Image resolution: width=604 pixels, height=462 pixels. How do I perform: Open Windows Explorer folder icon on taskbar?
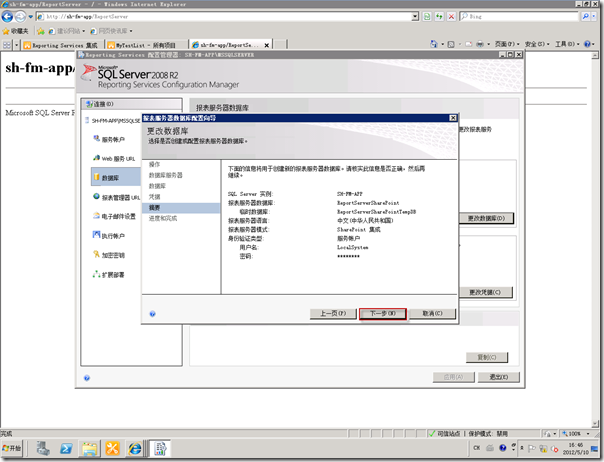point(89,449)
